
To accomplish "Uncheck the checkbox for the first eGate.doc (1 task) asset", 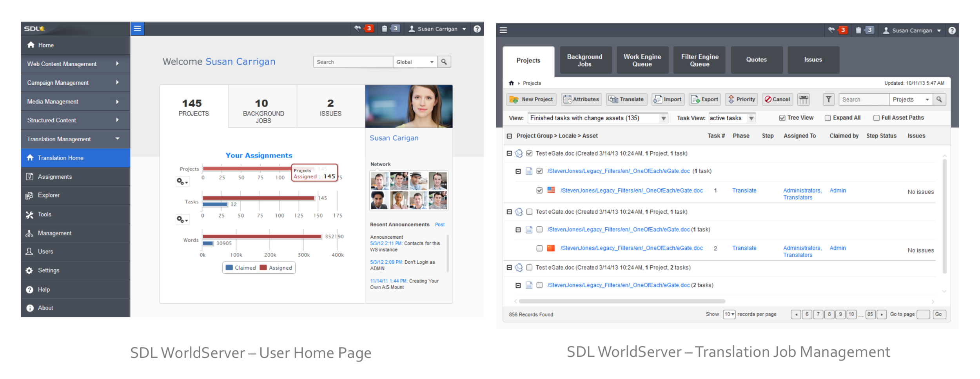I will pos(539,171).
